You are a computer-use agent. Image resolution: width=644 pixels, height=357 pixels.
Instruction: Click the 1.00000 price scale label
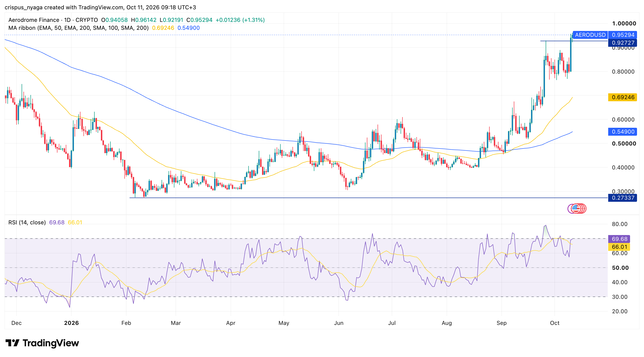click(x=624, y=24)
